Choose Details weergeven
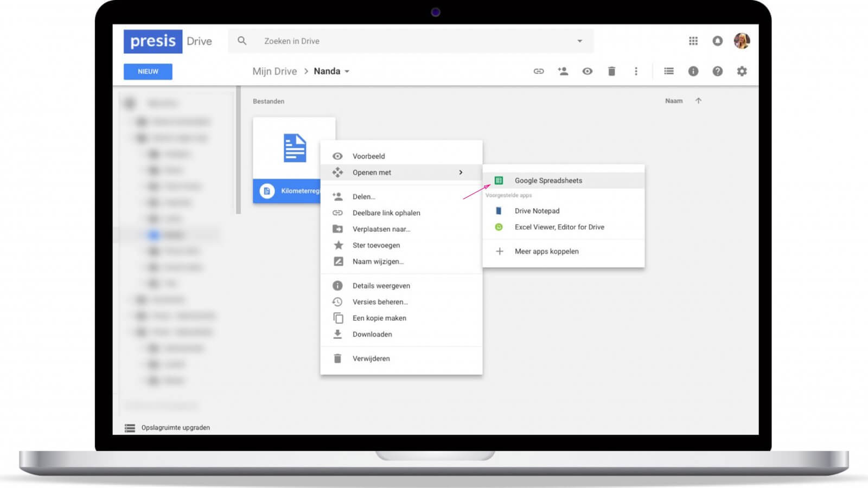Image resolution: width=868 pixels, height=488 pixels. pos(401,286)
